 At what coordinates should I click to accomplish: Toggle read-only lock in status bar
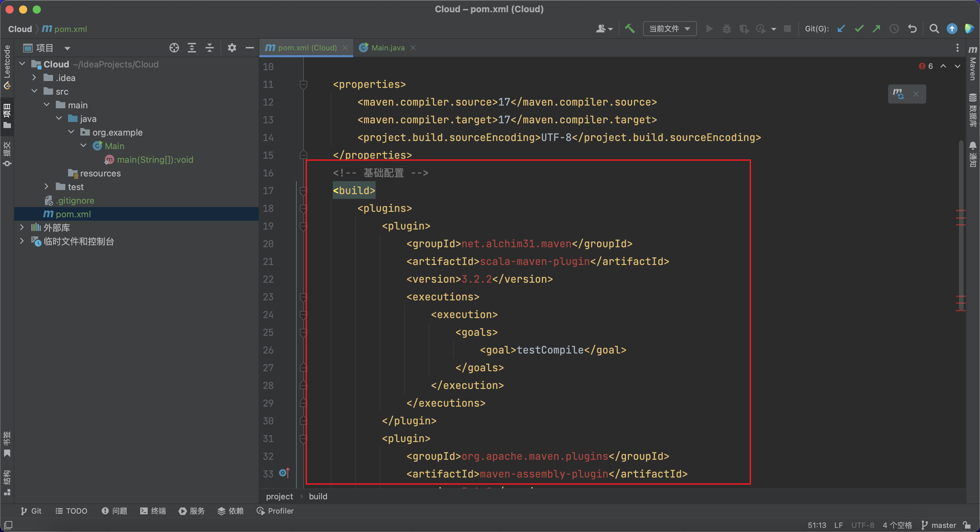point(967,525)
